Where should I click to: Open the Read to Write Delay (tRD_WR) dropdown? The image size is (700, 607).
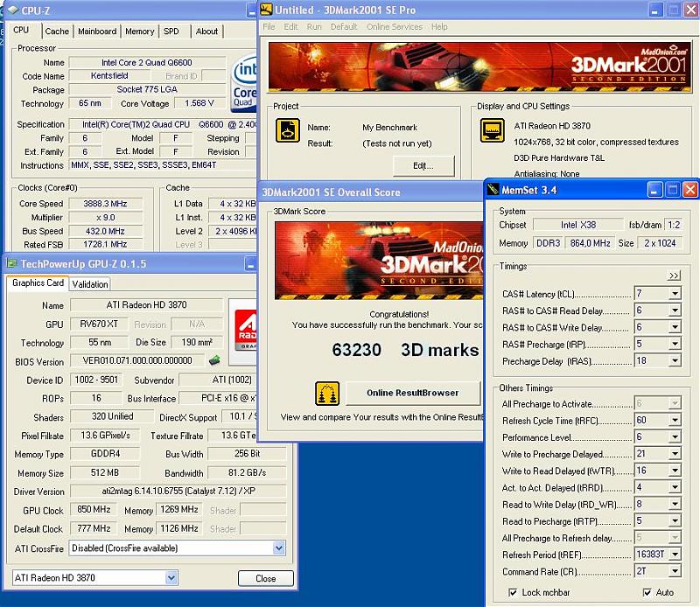[675, 505]
